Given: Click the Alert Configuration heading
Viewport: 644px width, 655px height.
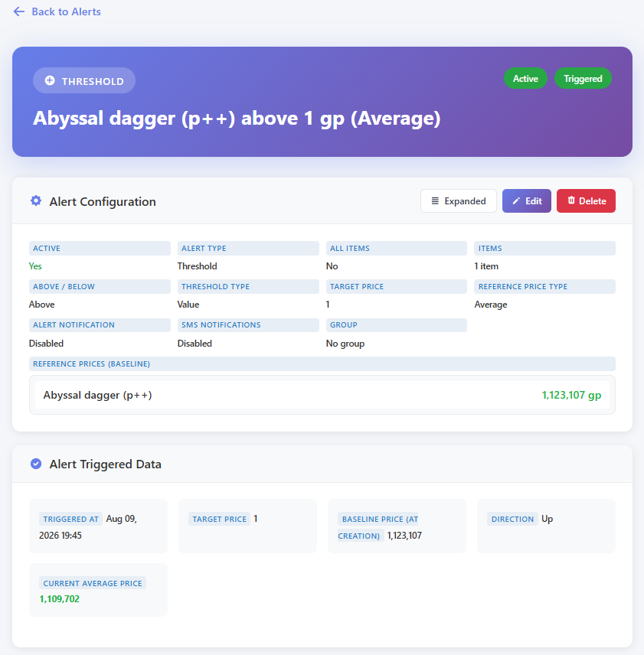Looking at the screenshot, I should tap(103, 202).
